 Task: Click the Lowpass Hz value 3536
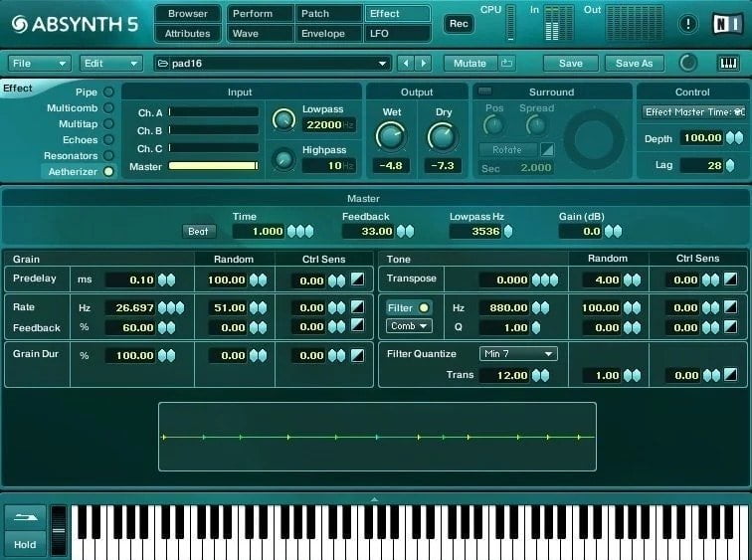[x=475, y=232]
